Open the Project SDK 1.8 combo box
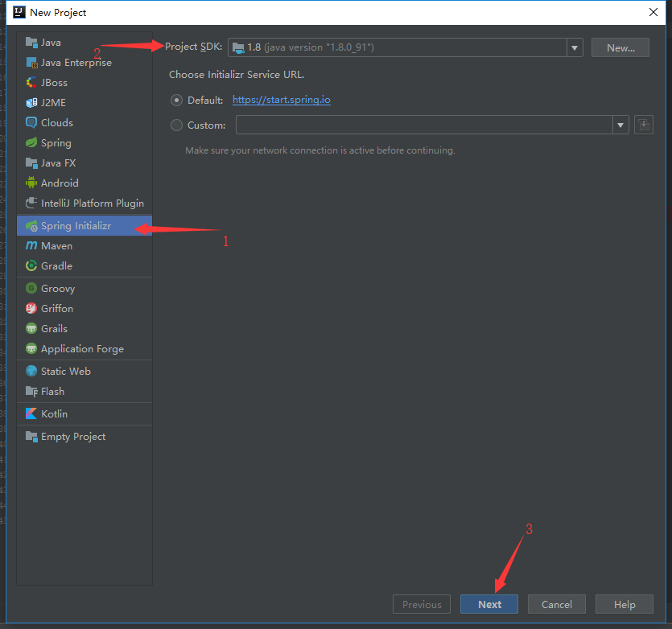This screenshot has height=629, width=672. click(406, 47)
